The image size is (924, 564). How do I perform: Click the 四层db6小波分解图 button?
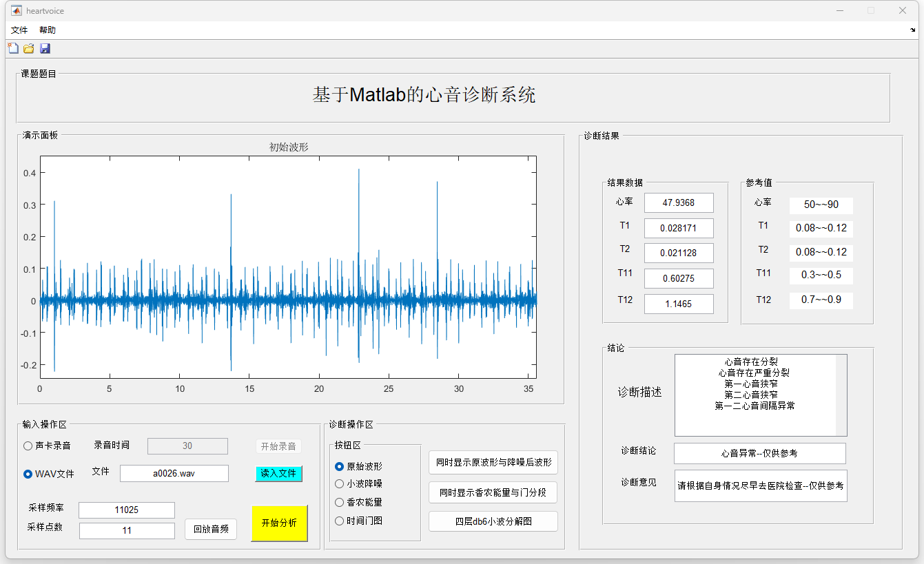click(493, 521)
